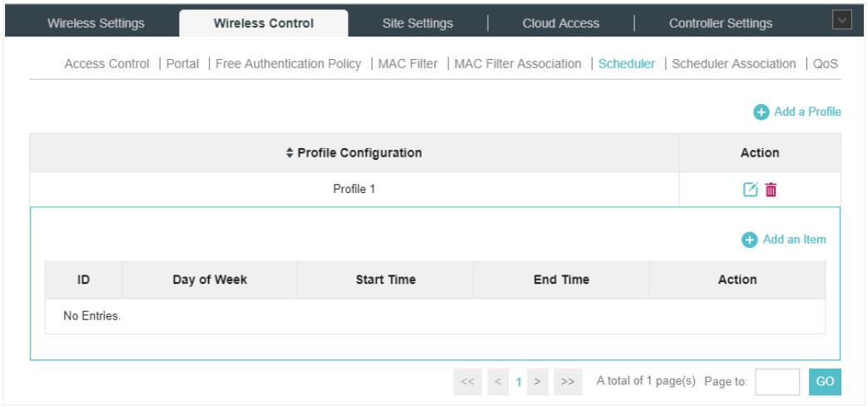Open the QoS section
This screenshot has height=407, width=868.
point(825,64)
